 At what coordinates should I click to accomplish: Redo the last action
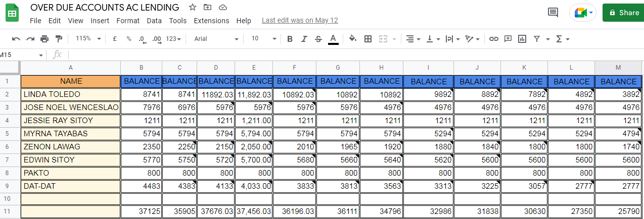tap(30, 39)
